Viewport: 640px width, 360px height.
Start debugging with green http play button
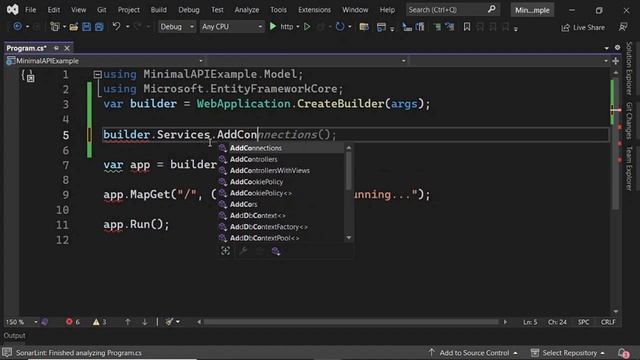coord(273,27)
